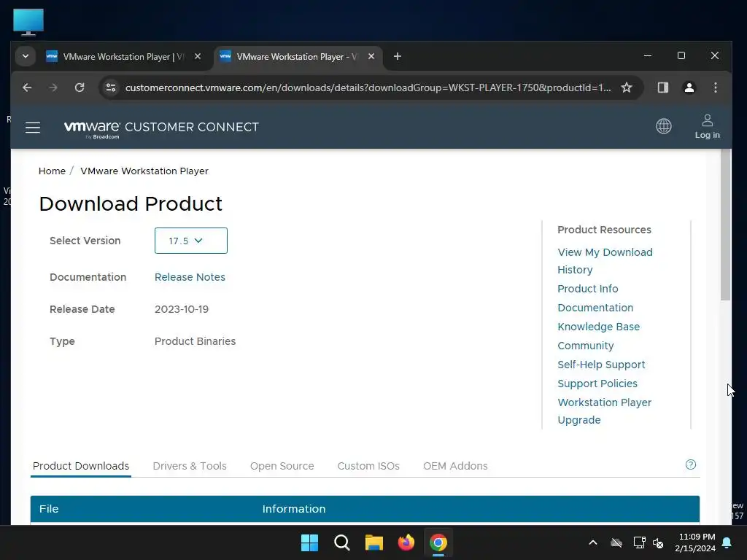Click the File column header
Screen dimensions: 747x560
tap(49, 509)
